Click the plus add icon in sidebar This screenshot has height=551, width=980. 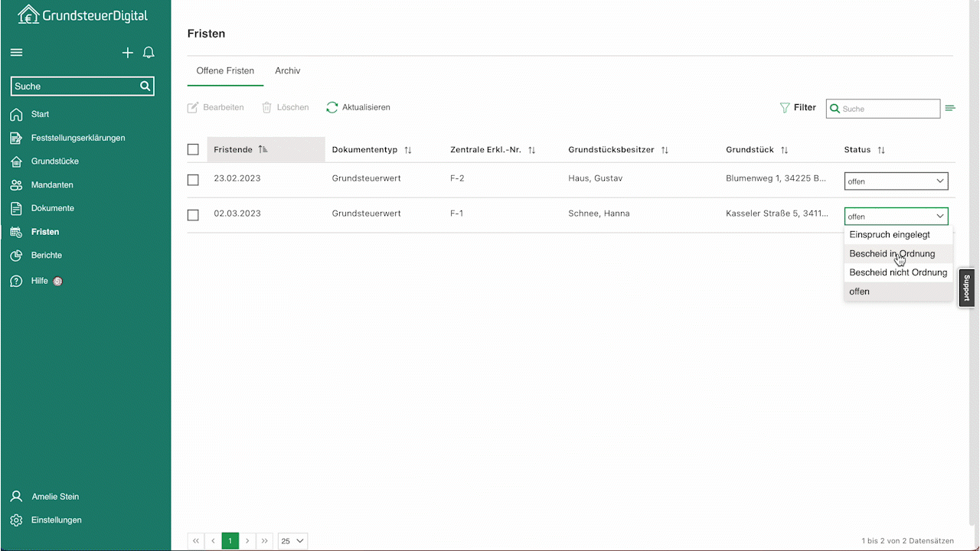[x=128, y=53]
